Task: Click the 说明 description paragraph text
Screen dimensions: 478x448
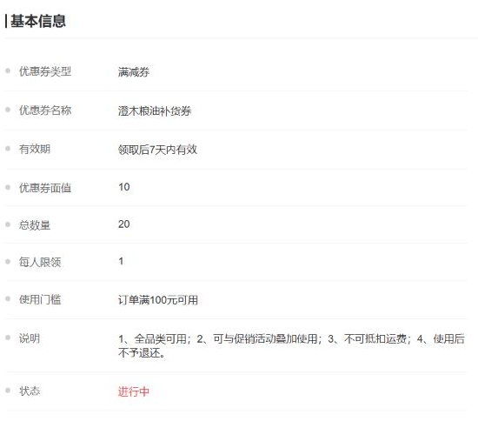Action: tap(291, 345)
